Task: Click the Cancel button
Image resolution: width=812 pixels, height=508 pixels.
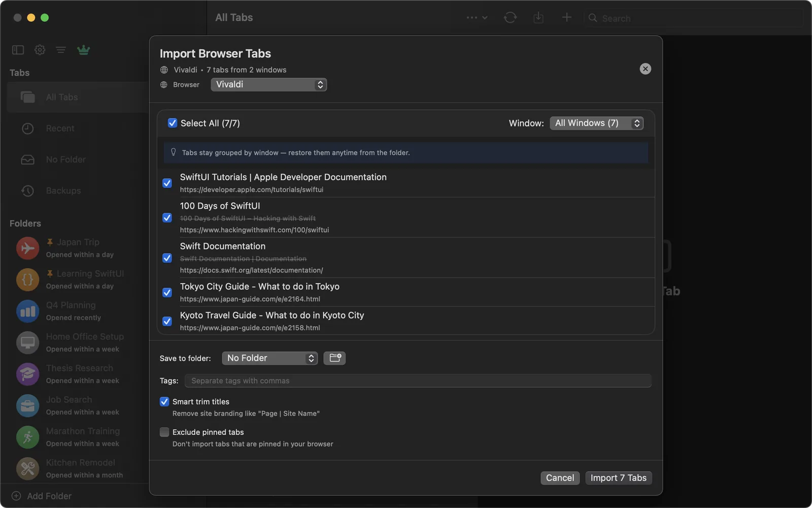Action: 560,478
